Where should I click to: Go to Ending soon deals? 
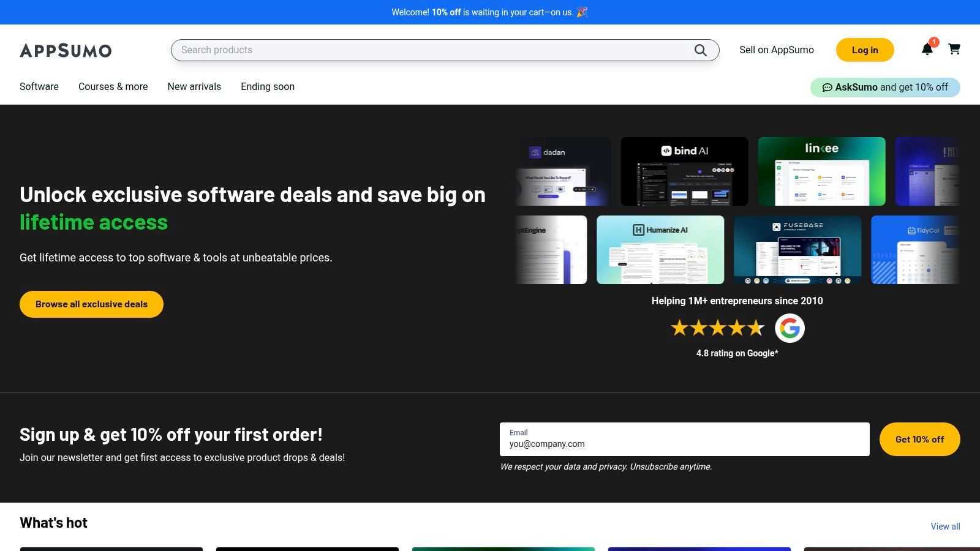coord(268,86)
